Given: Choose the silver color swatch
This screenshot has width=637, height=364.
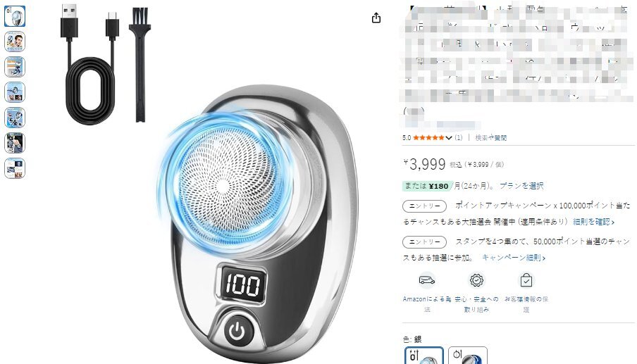Looking at the screenshot, I should [424, 356].
